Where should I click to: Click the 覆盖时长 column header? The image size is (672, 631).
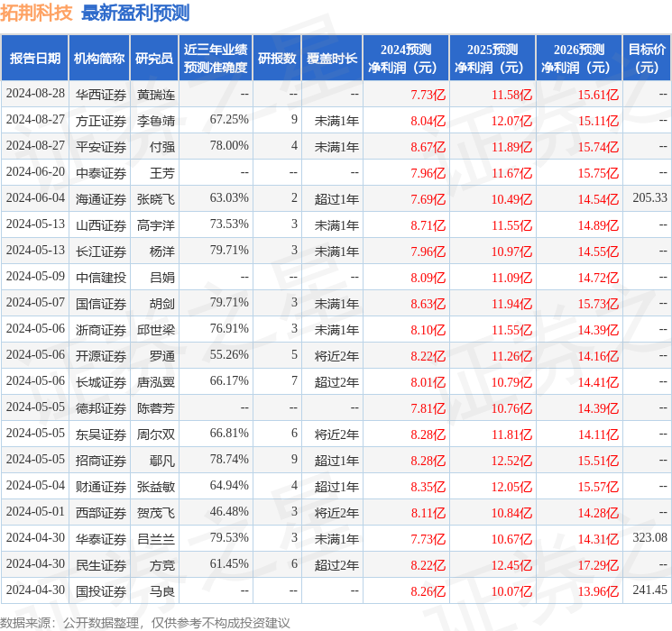(332, 59)
